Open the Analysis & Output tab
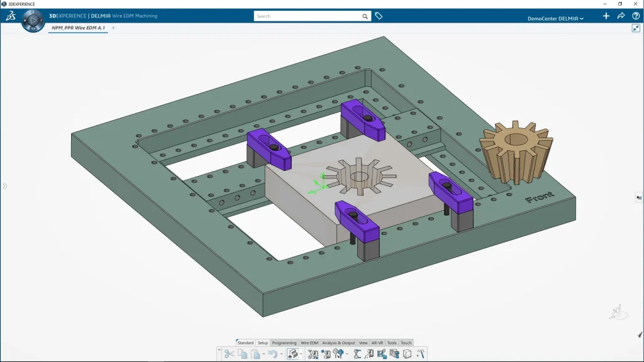644x362 pixels. [x=338, y=343]
